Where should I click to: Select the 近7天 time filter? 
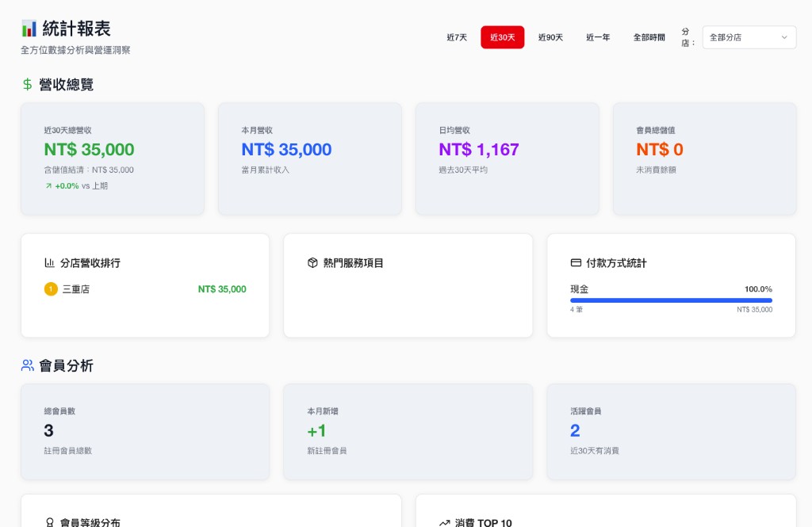[456, 36]
